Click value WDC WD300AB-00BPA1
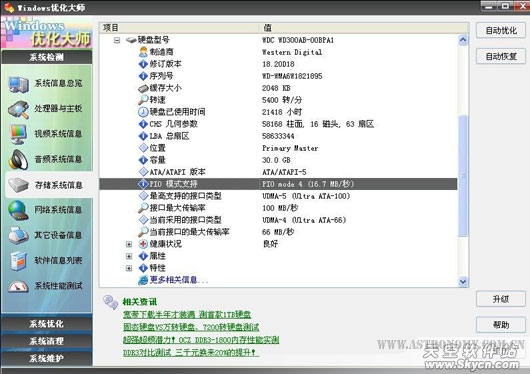The height and width of the screenshot is (374, 530). (298, 40)
